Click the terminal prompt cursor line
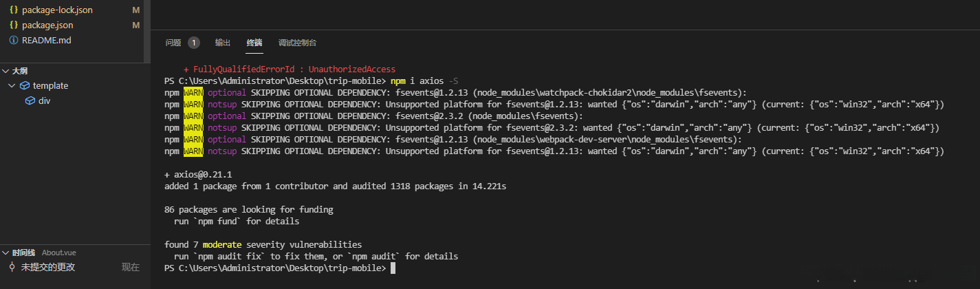This screenshot has width=980, height=289. coord(393,268)
